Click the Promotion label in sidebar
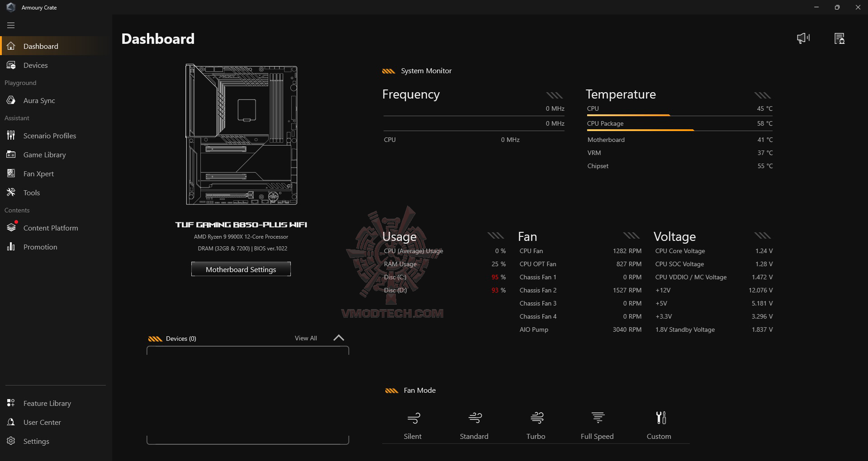The width and height of the screenshot is (868, 461). (40, 247)
